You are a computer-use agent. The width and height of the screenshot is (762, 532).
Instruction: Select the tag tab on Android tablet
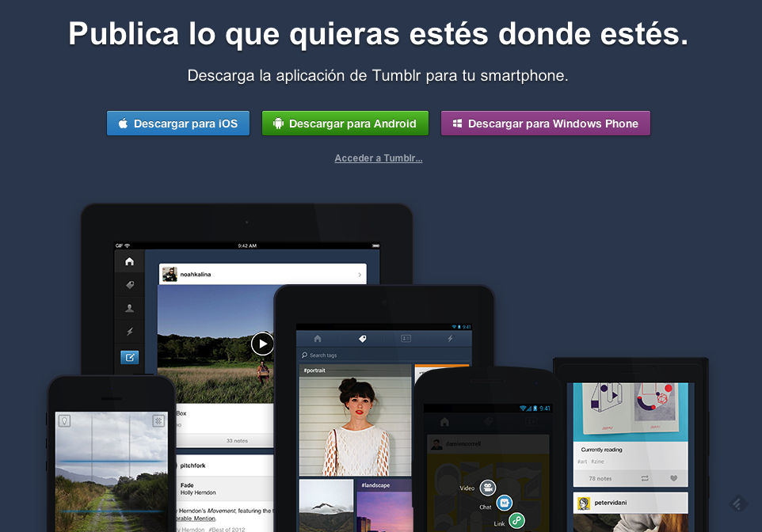pyautogui.click(x=362, y=338)
